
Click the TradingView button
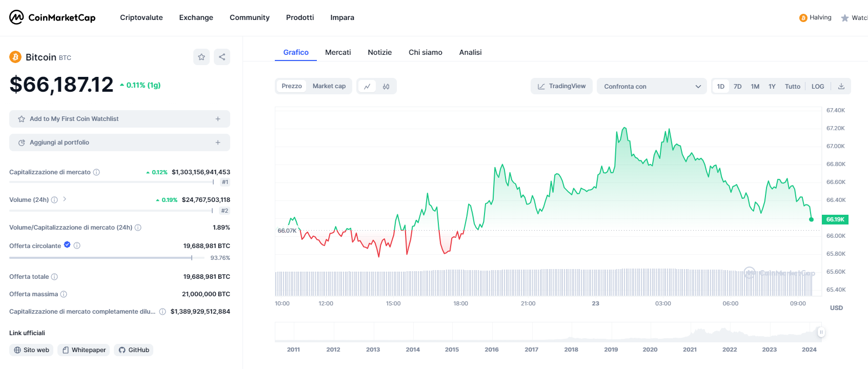coord(561,86)
